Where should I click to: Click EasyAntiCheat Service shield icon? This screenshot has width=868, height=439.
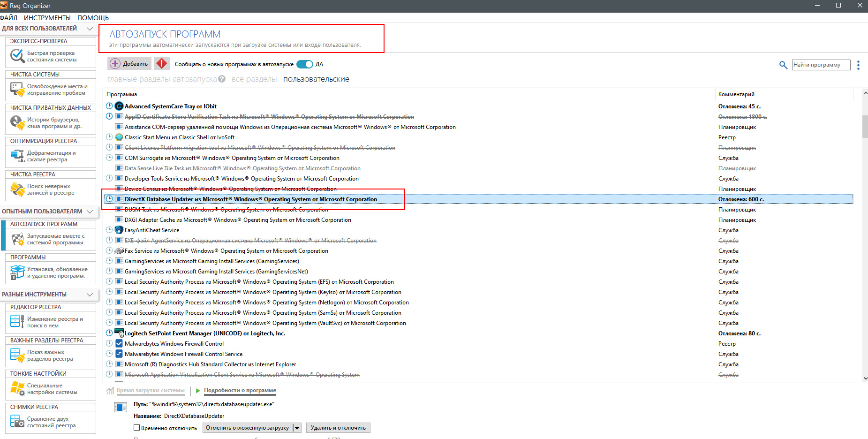(x=119, y=230)
